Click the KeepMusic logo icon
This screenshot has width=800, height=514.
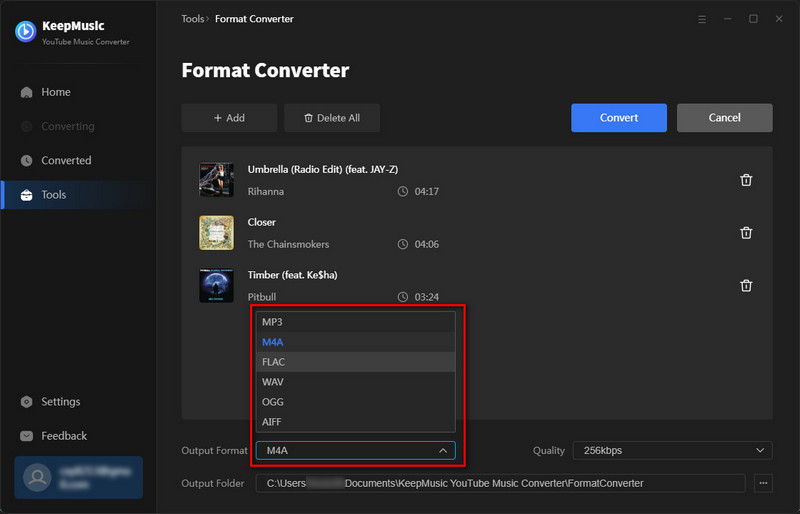26,32
